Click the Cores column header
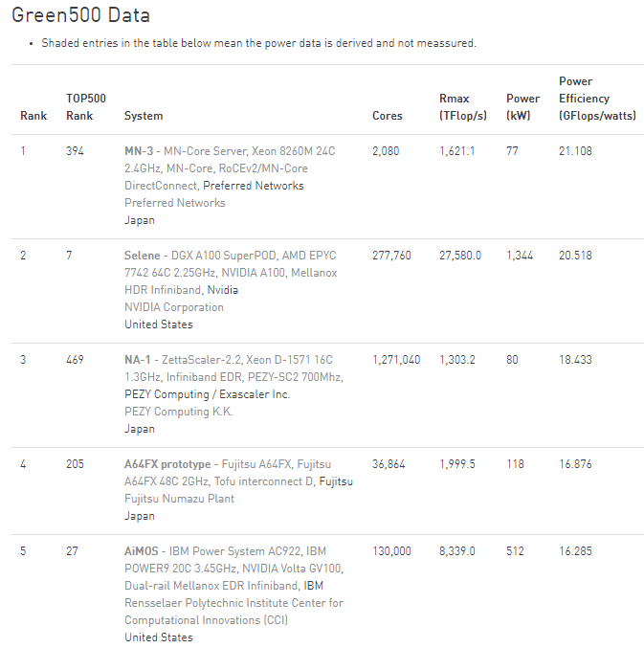The image size is (644, 648). [388, 116]
